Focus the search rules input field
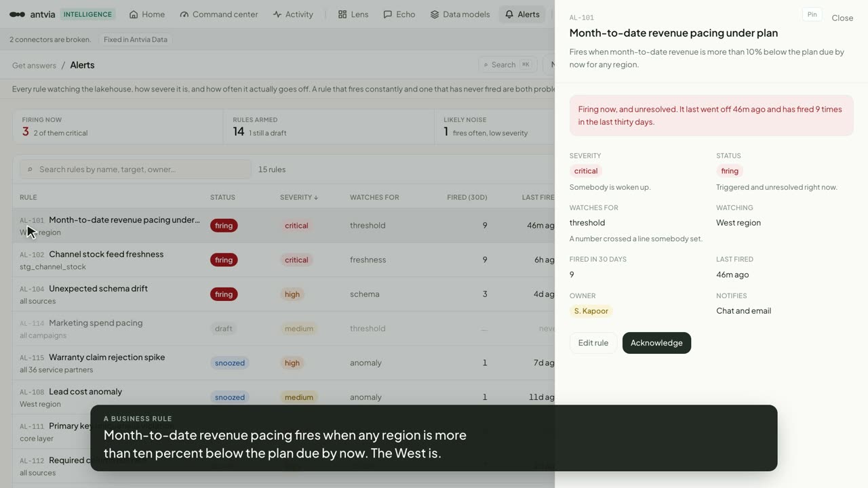 point(136,169)
